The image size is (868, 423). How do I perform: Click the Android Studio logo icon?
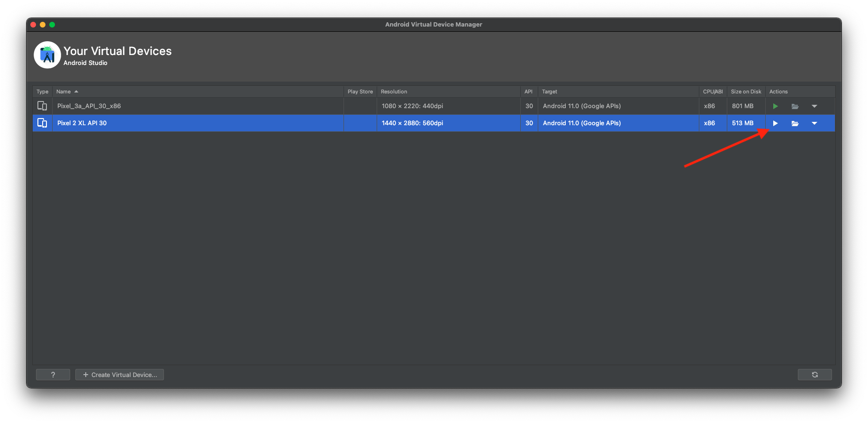(x=47, y=55)
